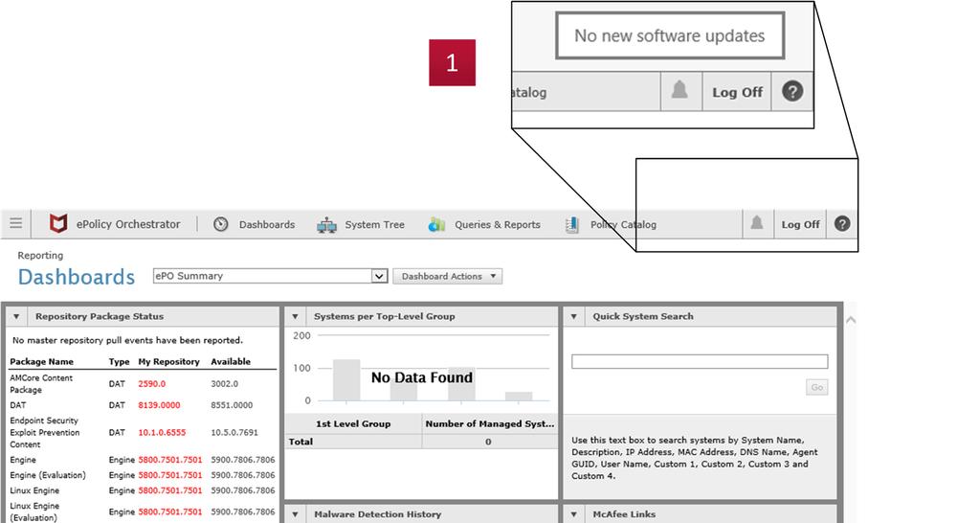Click available version 3002.0

pyautogui.click(x=224, y=383)
